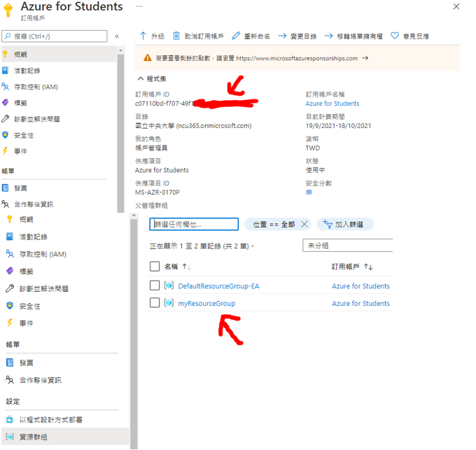
Task: Click shield icon of 安全性 in lower sidebar
Action: 10,306
